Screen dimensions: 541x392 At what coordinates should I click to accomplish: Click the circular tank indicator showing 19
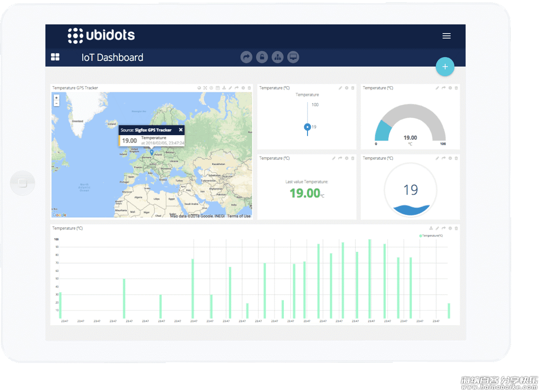point(411,190)
